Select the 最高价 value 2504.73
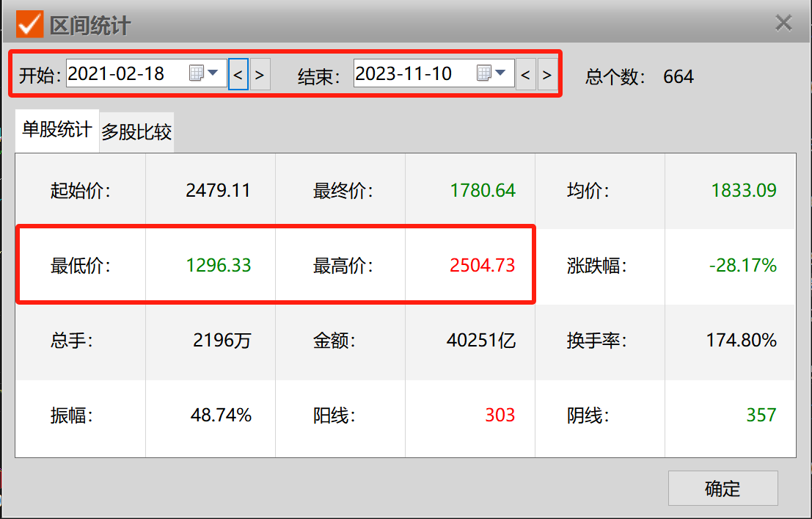 pos(483,265)
